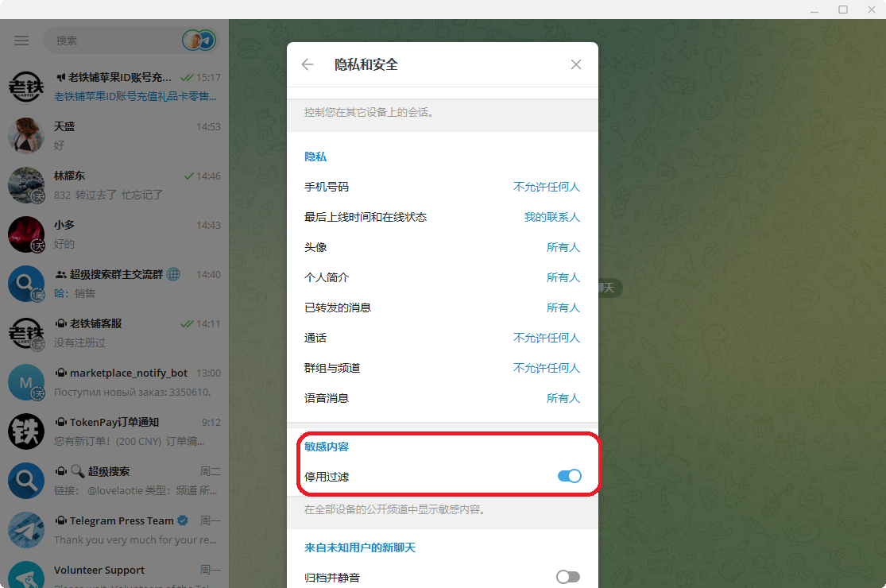The image size is (886, 588).
Task: Open the TokenPay订单通知 bot chat
Action: tap(114, 431)
